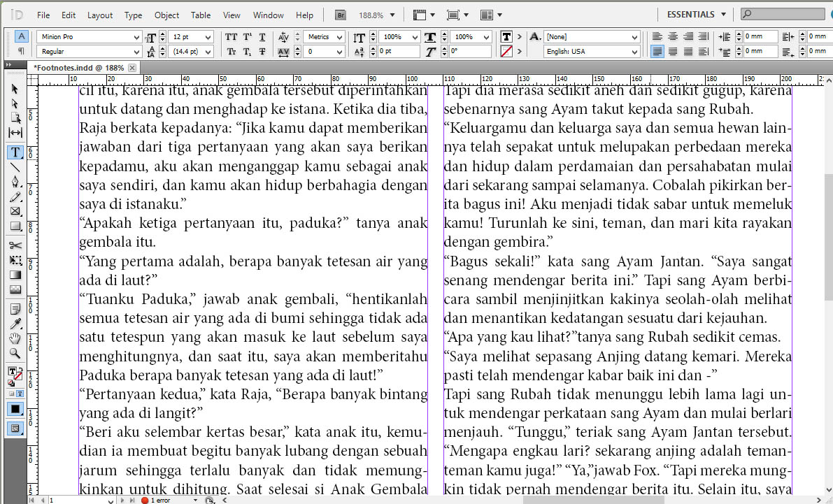Image resolution: width=833 pixels, height=504 pixels.
Task: Select the Pen tool
Action: pyautogui.click(x=15, y=182)
